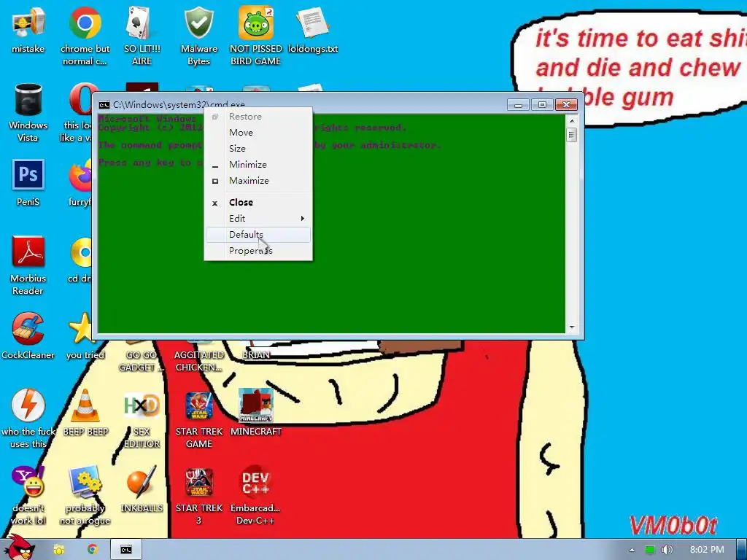
Task: Open the 'doesn't work lol' Yahoo icon
Action: [28, 496]
